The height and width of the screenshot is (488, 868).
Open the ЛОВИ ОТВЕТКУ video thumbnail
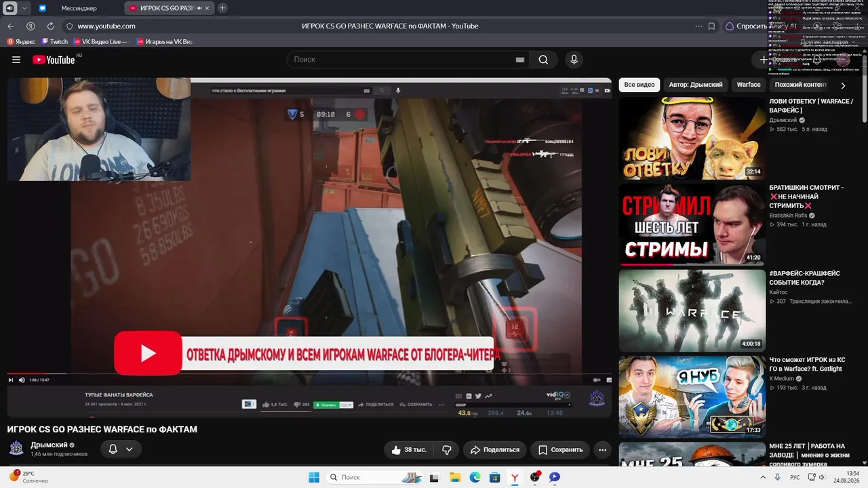tap(692, 138)
